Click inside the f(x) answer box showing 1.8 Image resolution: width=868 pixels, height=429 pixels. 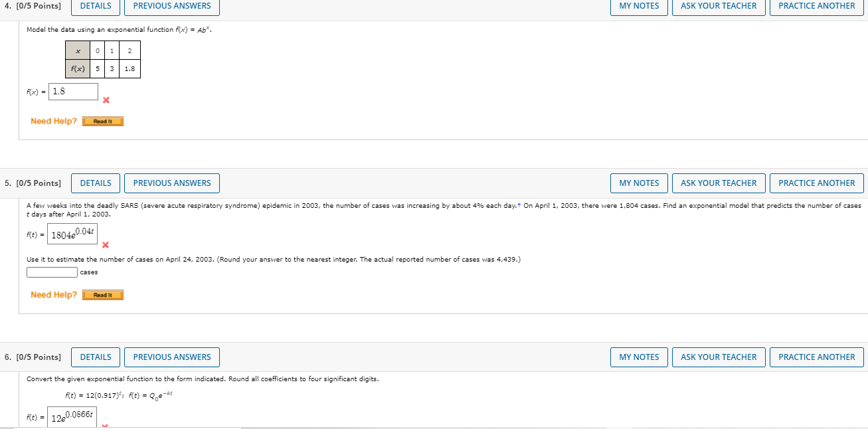click(73, 91)
